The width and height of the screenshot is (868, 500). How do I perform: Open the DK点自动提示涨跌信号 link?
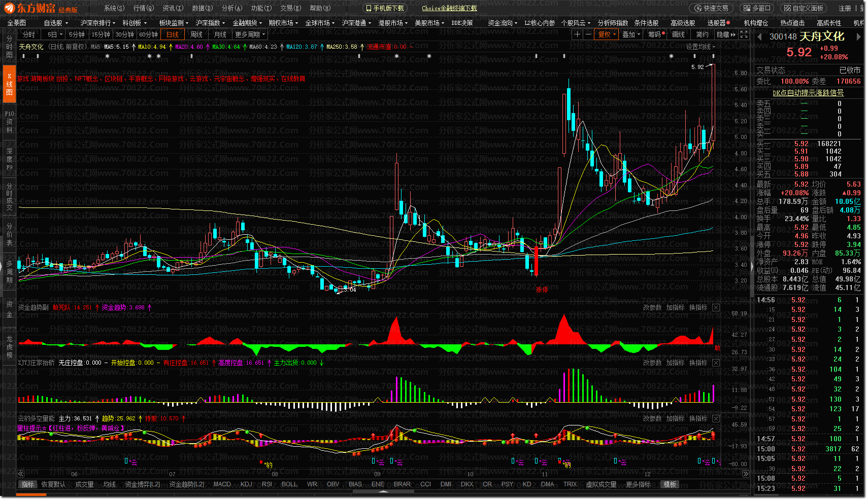pos(808,93)
